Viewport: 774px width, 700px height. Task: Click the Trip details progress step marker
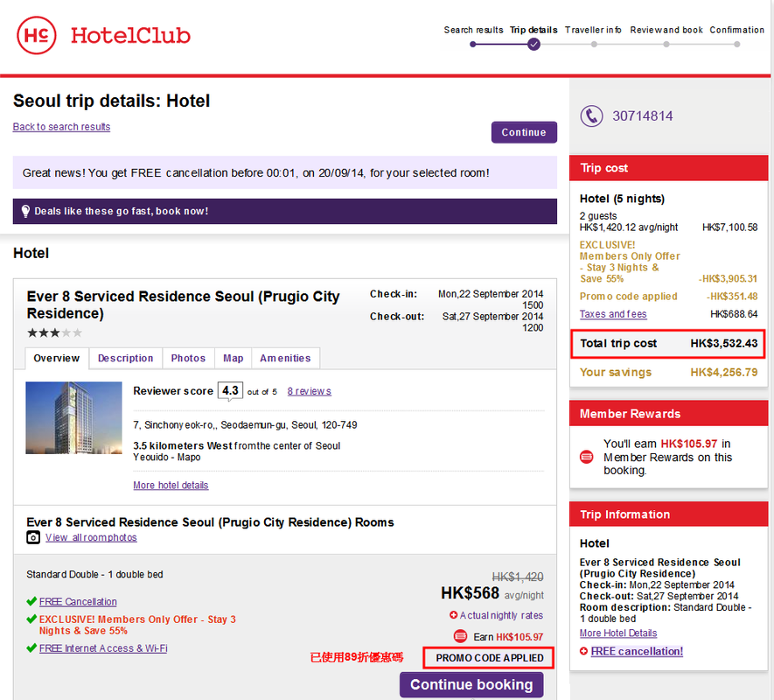point(533,44)
